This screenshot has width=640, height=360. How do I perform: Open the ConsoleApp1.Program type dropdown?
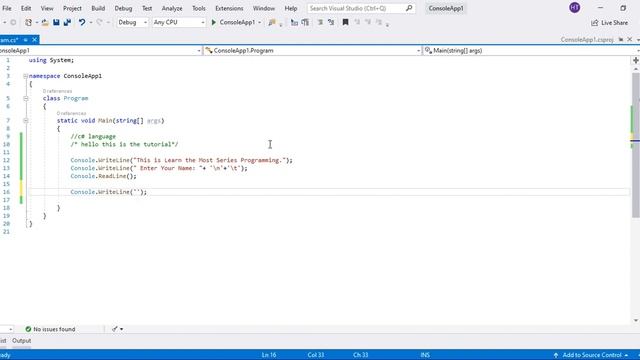pos(312,51)
